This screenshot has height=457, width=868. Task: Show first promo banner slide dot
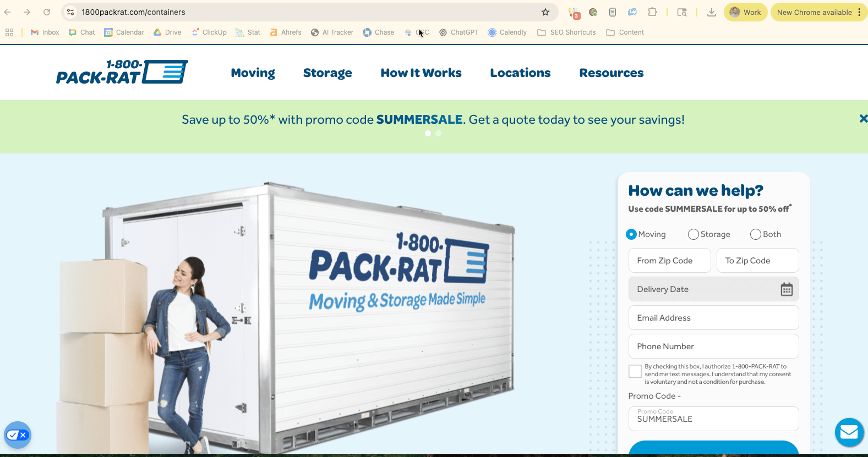(x=428, y=133)
